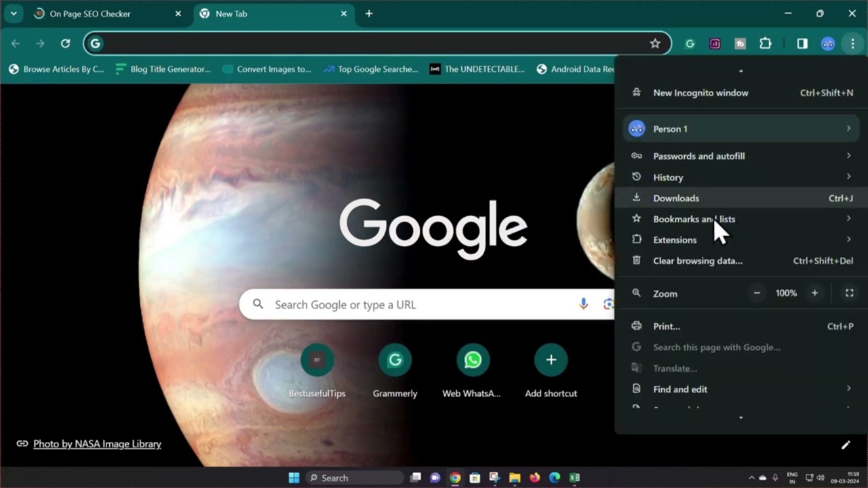This screenshot has width=868, height=488.
Task: Expand the Person 1 profile submenu
Action: [x=741, y=129]
